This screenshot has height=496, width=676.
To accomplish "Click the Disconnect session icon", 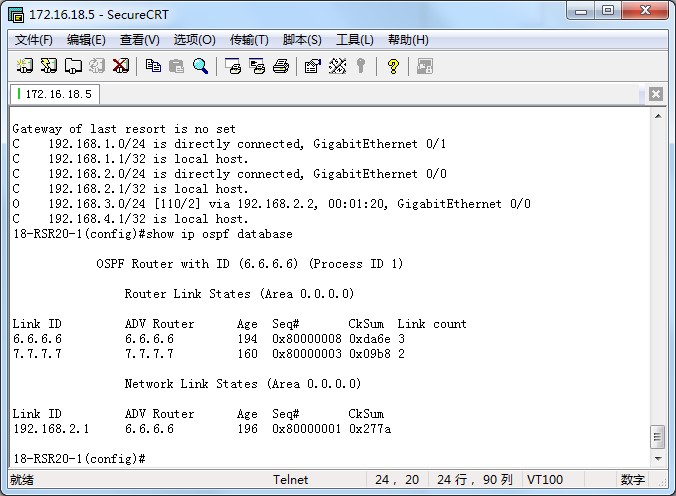I will pos(121,66).
